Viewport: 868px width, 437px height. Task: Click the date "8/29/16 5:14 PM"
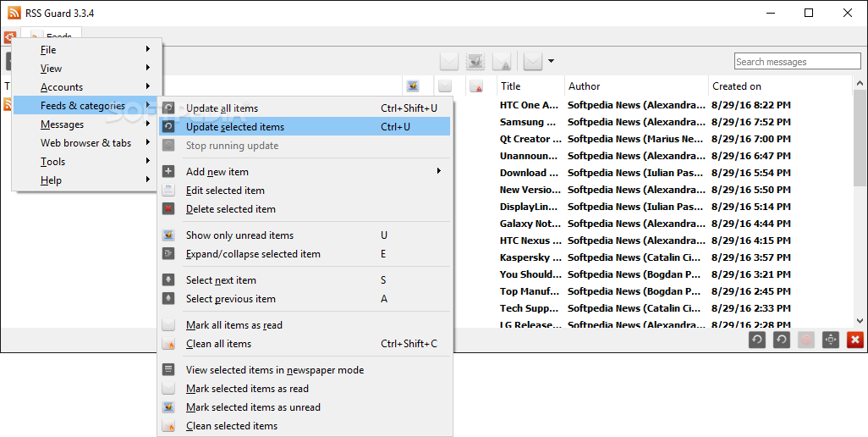[x=751, y=207]
